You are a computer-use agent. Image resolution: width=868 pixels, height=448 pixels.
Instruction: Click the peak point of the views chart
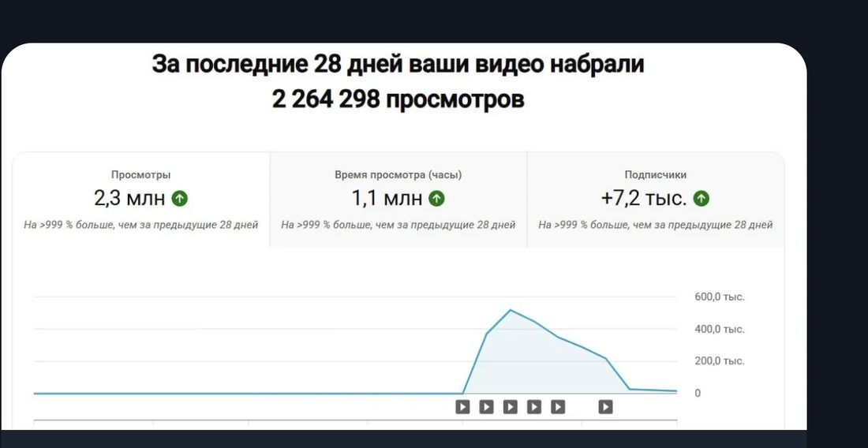point(510,310)
